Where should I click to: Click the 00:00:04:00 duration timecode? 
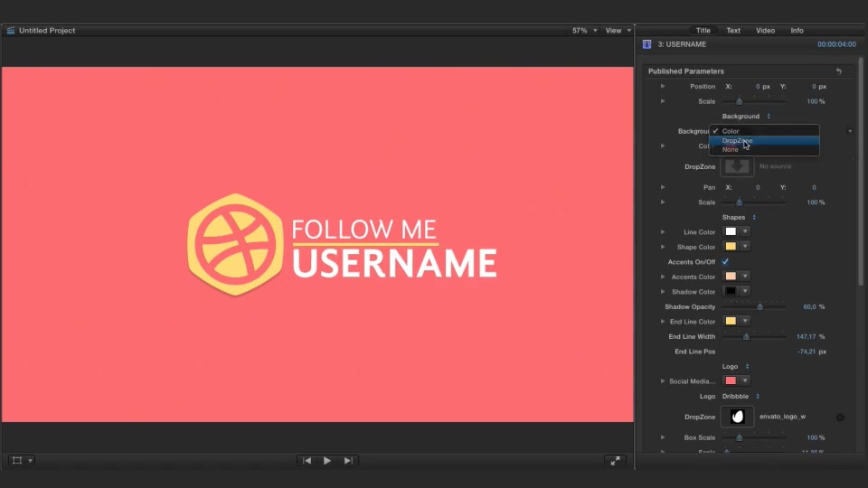[836, 44]
